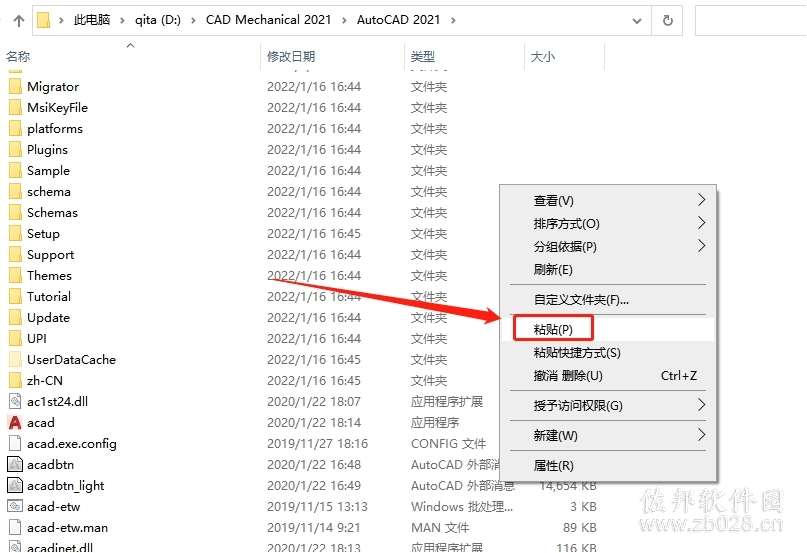Click the MsiKeyFile folder icon
The image size is (807, 553).
15,108
